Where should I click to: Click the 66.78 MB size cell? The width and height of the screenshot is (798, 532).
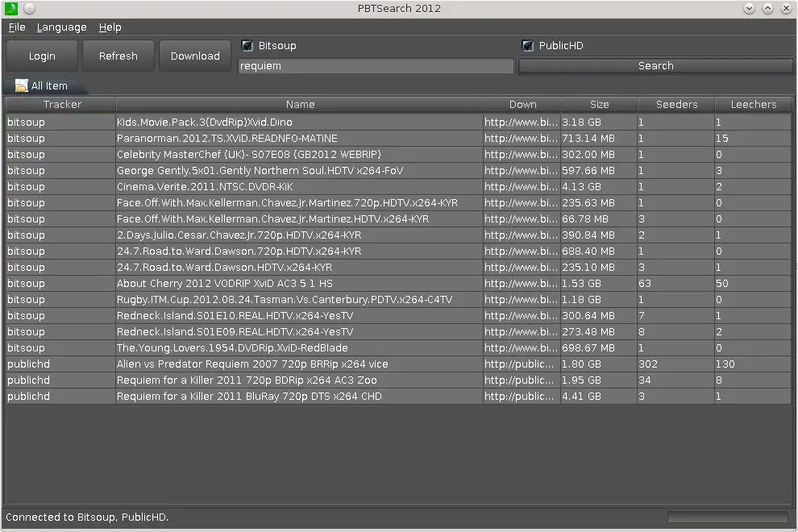(x=598, y=219)
